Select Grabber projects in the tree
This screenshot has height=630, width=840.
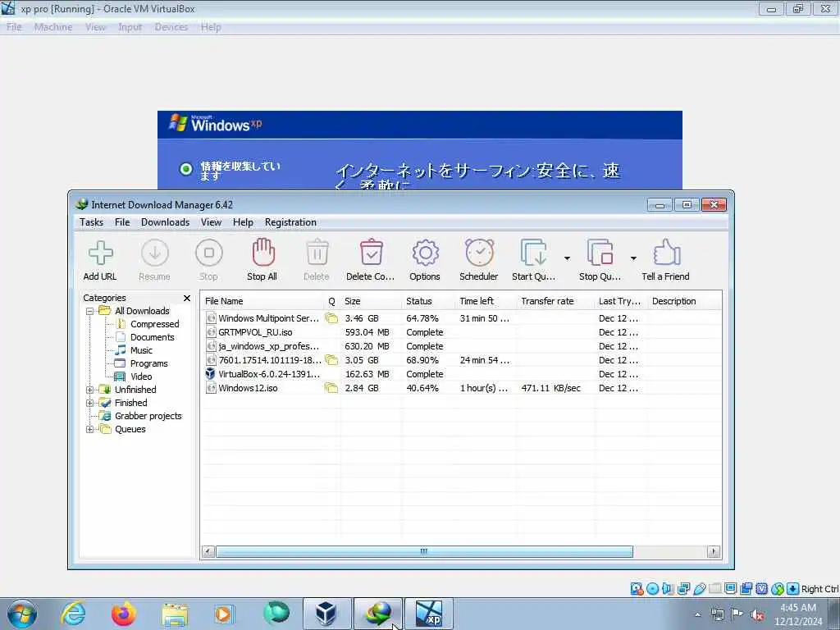148,416
